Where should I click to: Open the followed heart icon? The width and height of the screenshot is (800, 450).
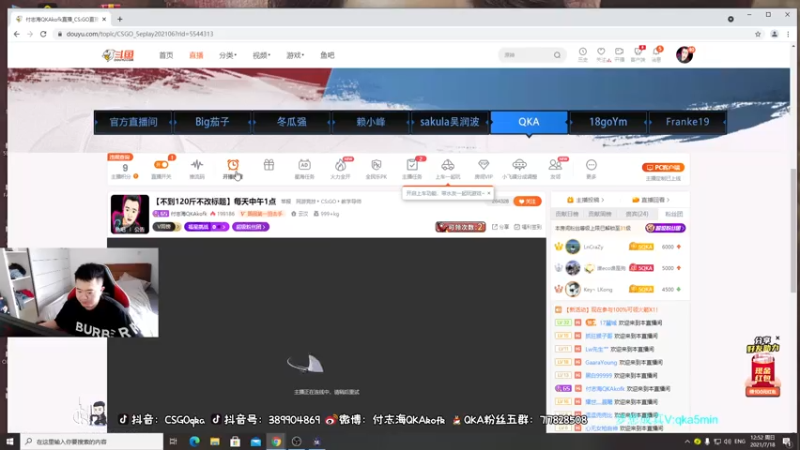point(602,54)
